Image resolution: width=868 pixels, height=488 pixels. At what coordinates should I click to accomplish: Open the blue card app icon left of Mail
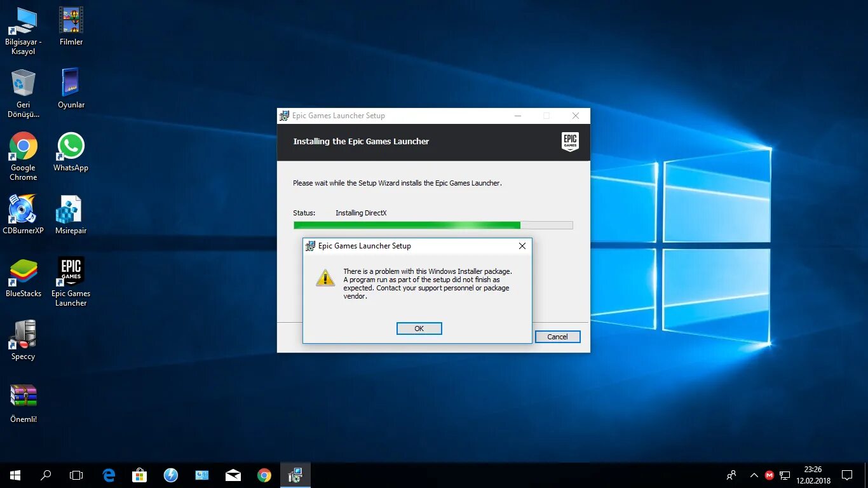[202, 475]
